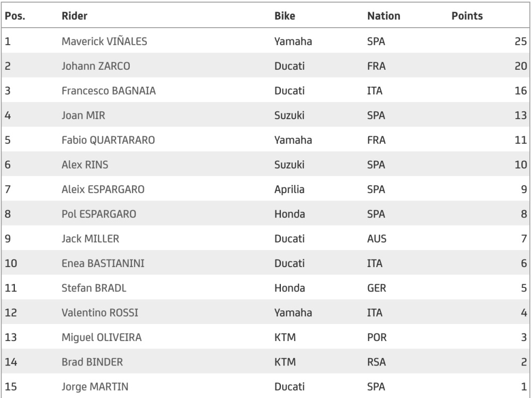Click Brad BINDER's RSA nation cell

pos(376,362)
